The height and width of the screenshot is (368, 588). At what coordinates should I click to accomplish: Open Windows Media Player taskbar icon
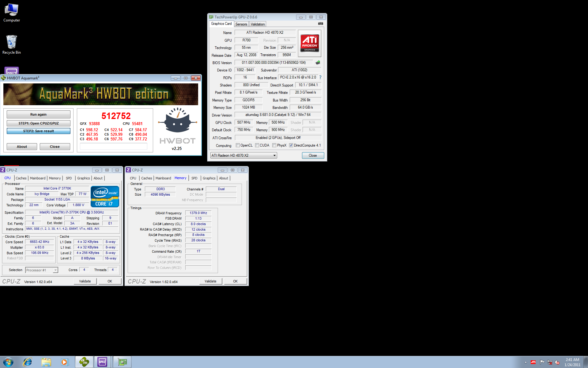(65, 362)
